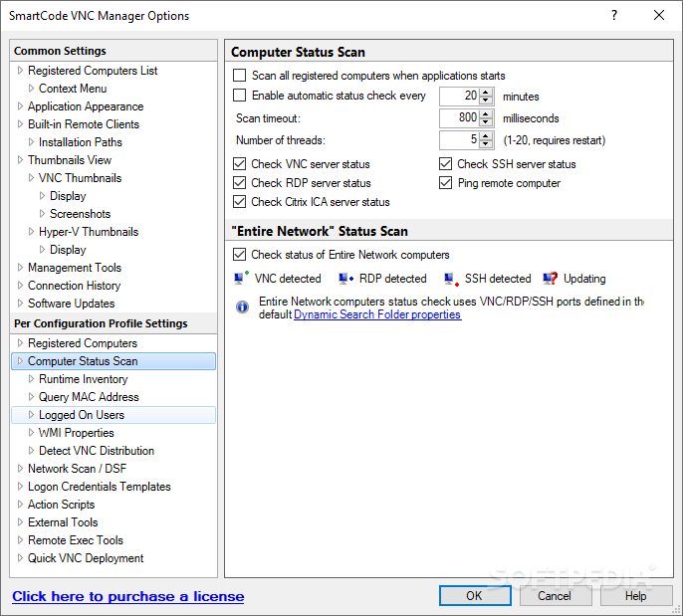The width and height of the screenshot is (683, 616).
Task: Select Context Menu in settings tree
Action: pyautogui.click(x=73, y=89)
